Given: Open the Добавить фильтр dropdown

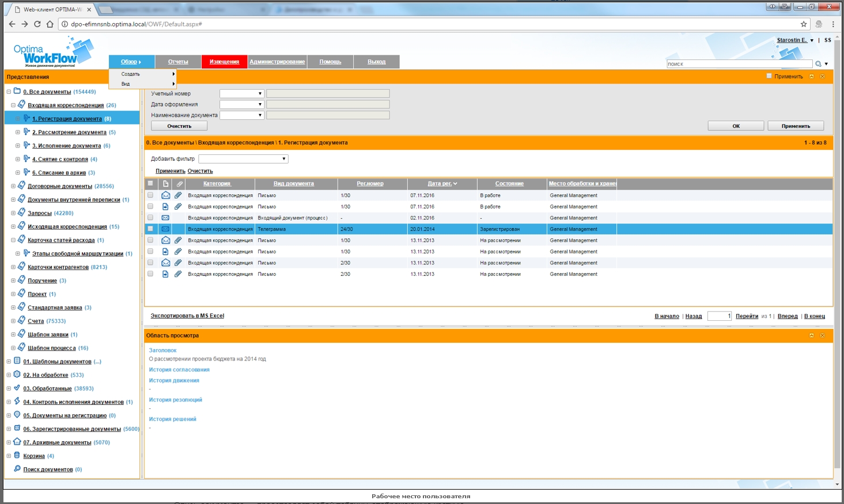Looking at the screenshot, I should (243, 159).
